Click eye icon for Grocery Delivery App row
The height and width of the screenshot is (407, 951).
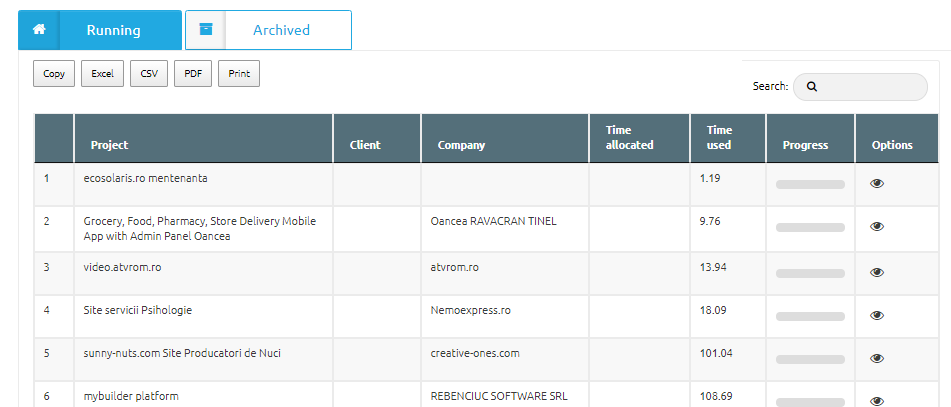click(x=877, y=226)
